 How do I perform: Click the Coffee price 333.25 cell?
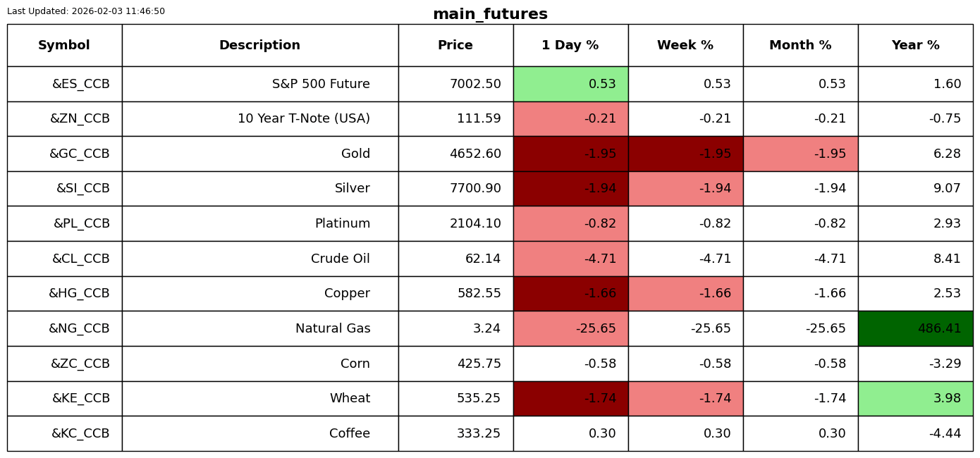478,433
